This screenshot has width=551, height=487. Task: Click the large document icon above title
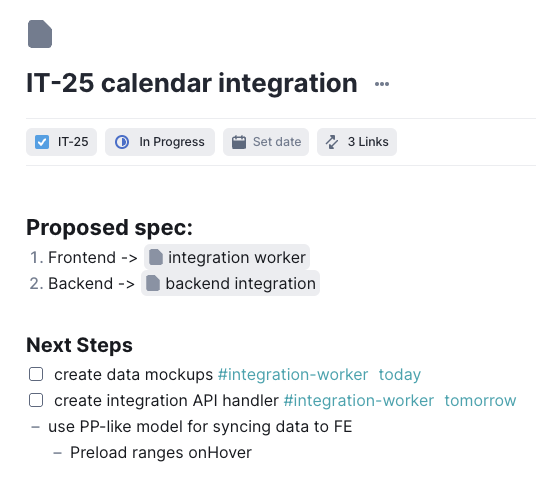click(x=40, y=34)
